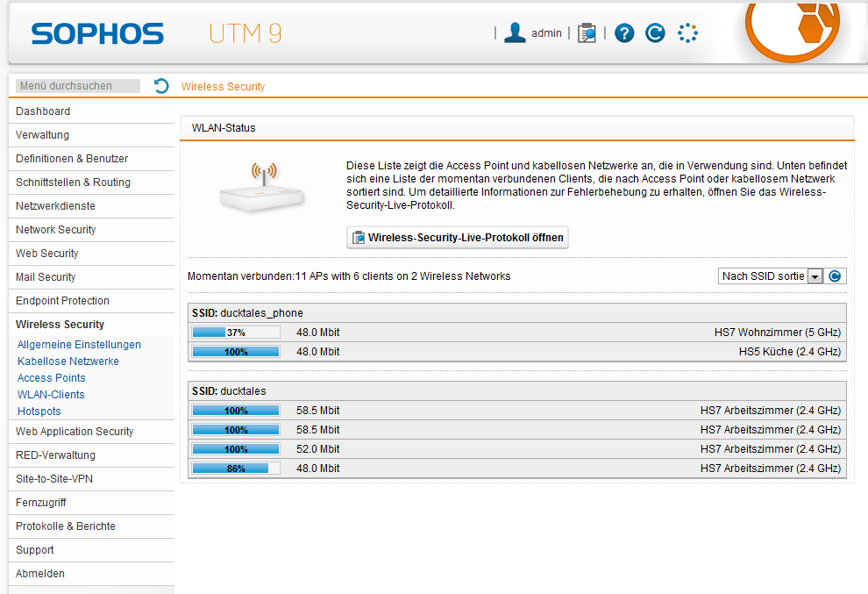Open the Support menu
Viewport: 868px width, 594px height.
pyautogui.click(x=91, y=550)
